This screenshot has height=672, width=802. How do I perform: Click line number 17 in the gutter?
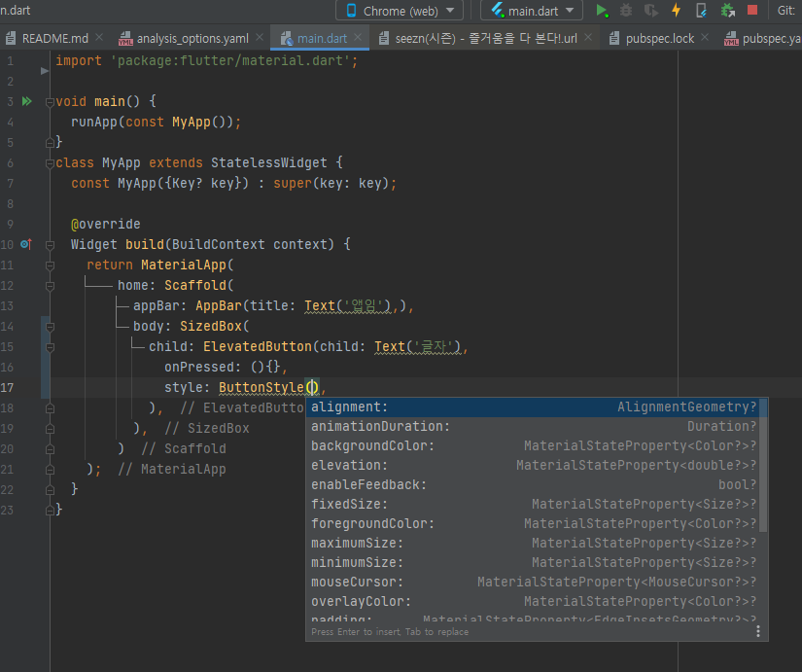(x=7, y=387)
